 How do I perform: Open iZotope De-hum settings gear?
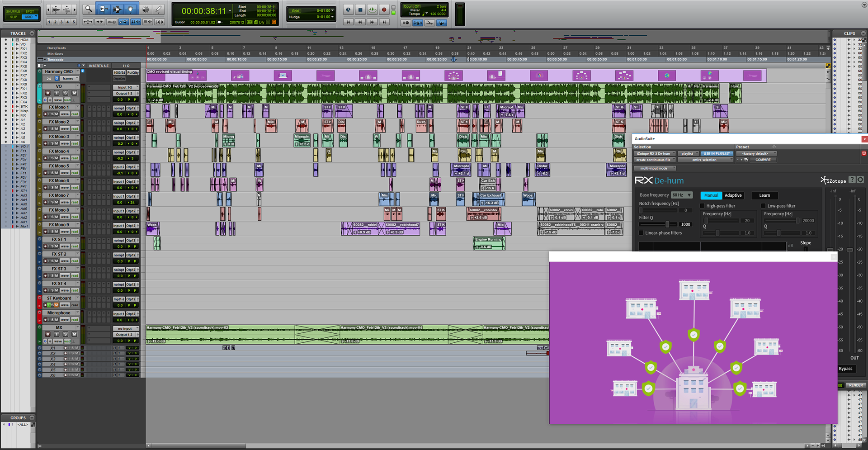pyautogui.click(x=860, y=180)
